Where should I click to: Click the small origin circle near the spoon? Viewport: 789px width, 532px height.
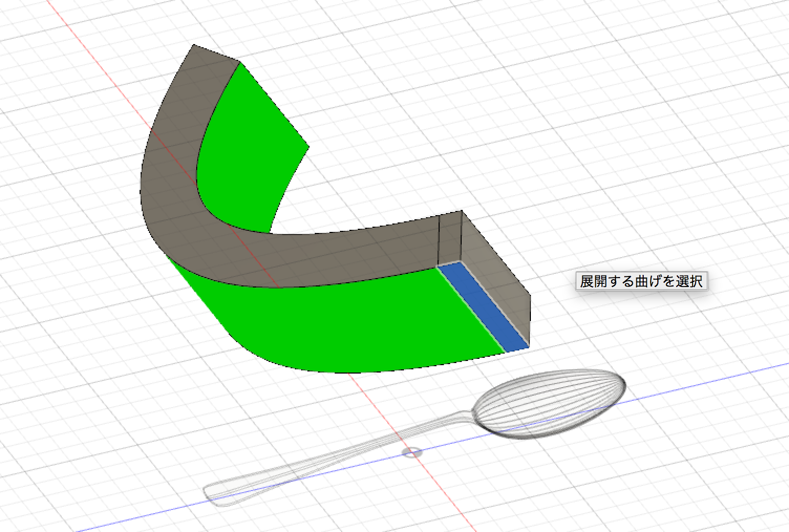point(412,451)
